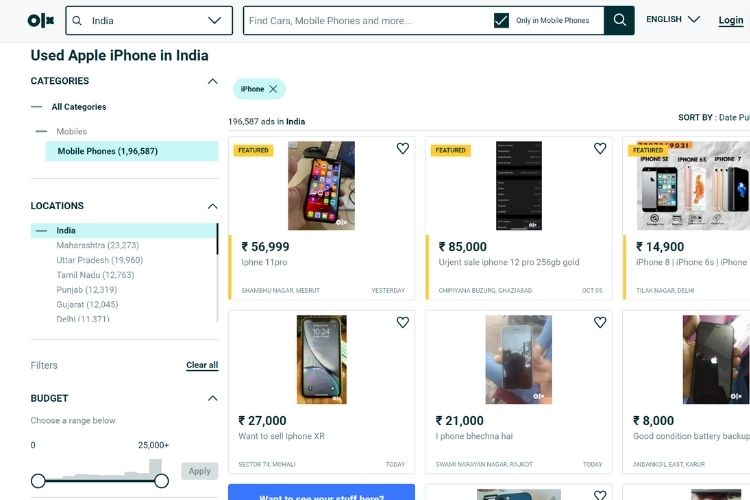Screen dimensions: 750x500
Task: Click the location search magnifier icon
Action: [x=77, y=20]
